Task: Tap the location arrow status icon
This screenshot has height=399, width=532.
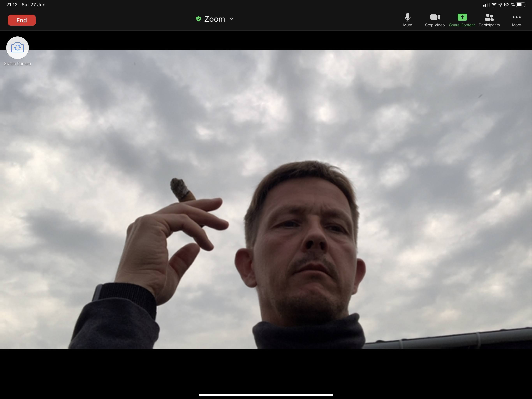Action: 500,4
